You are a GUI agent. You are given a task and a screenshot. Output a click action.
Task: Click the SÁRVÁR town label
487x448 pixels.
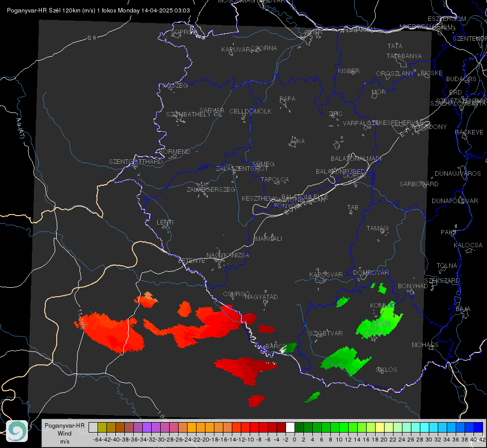[x=212, y=111]
